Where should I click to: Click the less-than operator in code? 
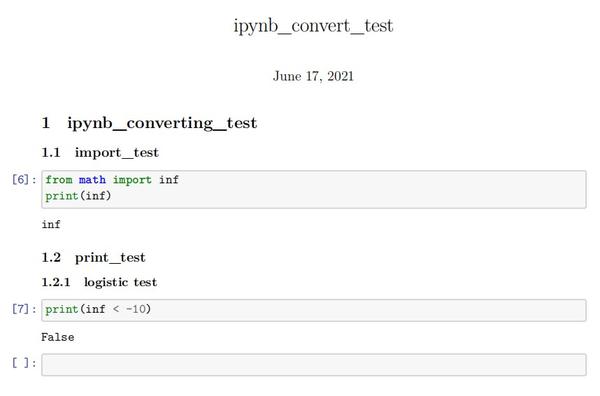pos(116,309)
